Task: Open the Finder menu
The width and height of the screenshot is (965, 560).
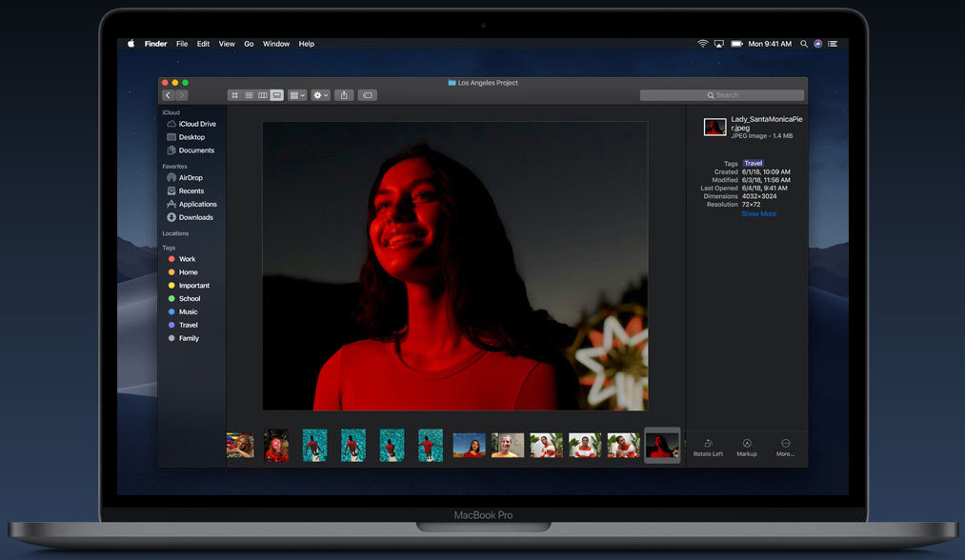Action: pos(155,44)
